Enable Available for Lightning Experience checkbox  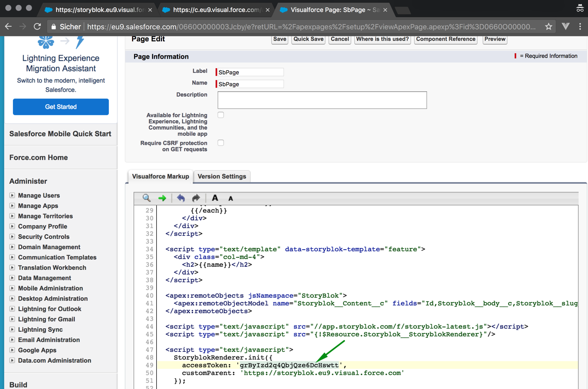pyautogui.click(x=220, y=115)
